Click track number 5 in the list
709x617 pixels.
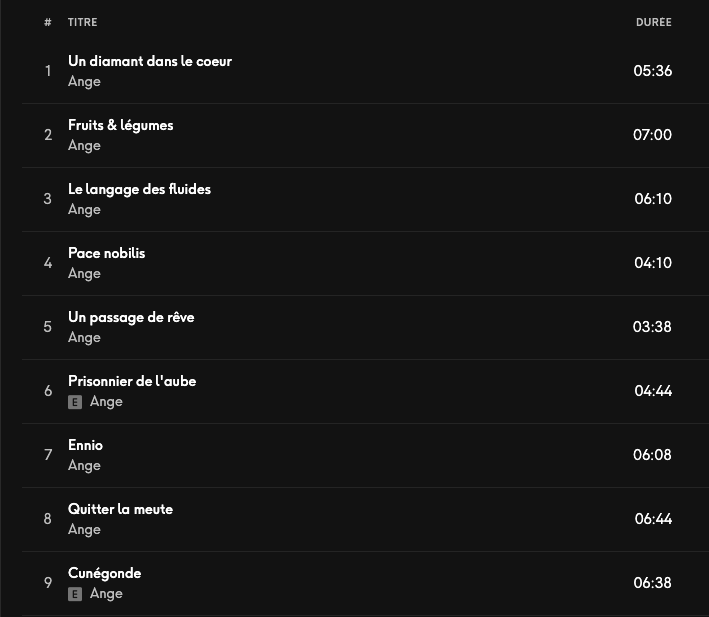[x=47, y=327]
